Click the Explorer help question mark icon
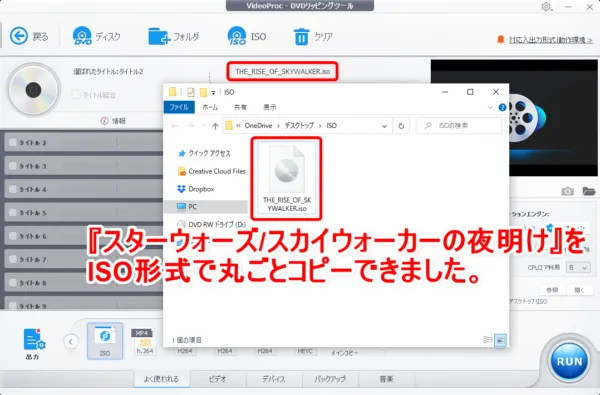This screenshot has height=395, width=600. coord(502,108)
